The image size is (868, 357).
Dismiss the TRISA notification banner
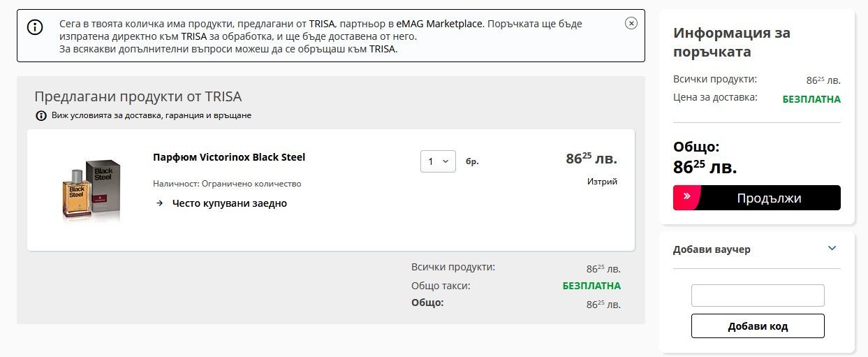(631, 23)
